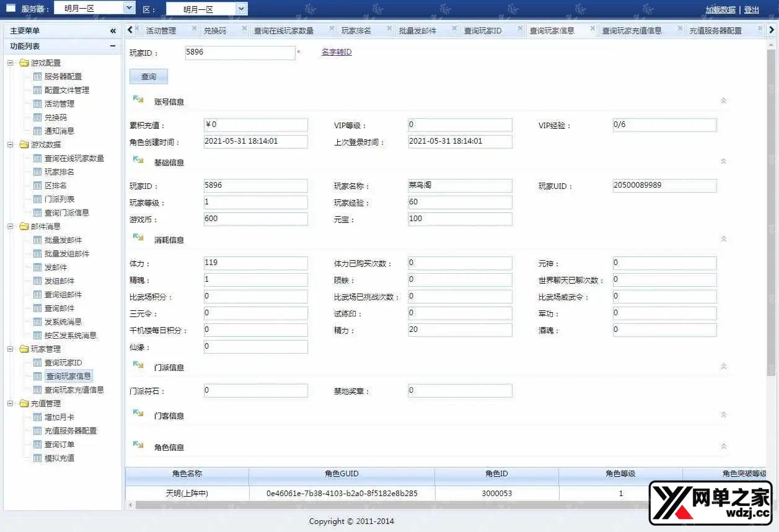Click the 模拟充值 page icon in tree

pyautogui.click(x=37, y=458)
